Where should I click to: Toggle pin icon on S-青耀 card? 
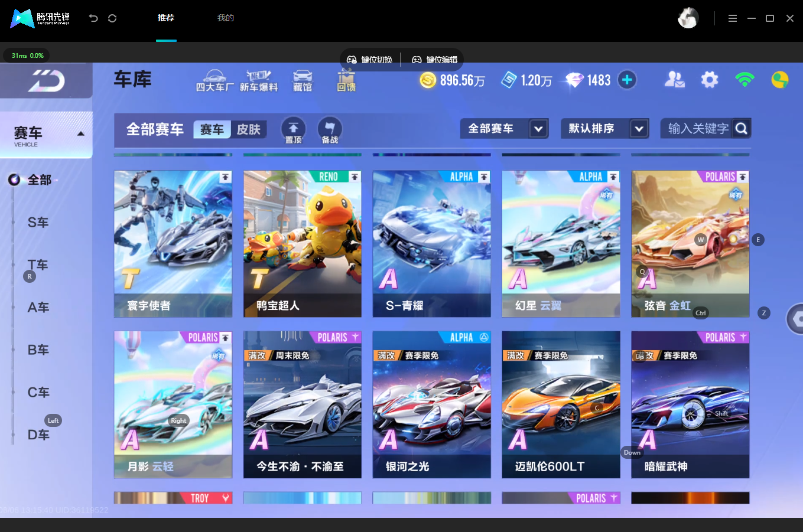point(484,177)
